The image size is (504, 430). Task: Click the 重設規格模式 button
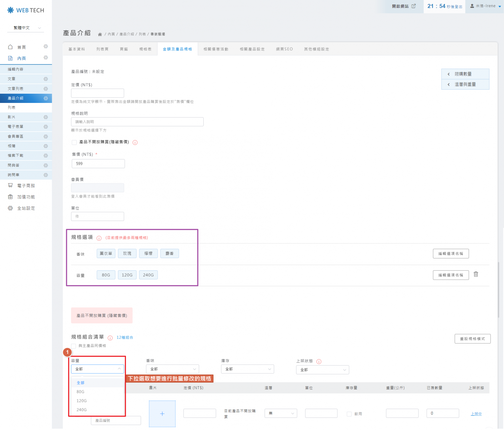pos(472,339)
